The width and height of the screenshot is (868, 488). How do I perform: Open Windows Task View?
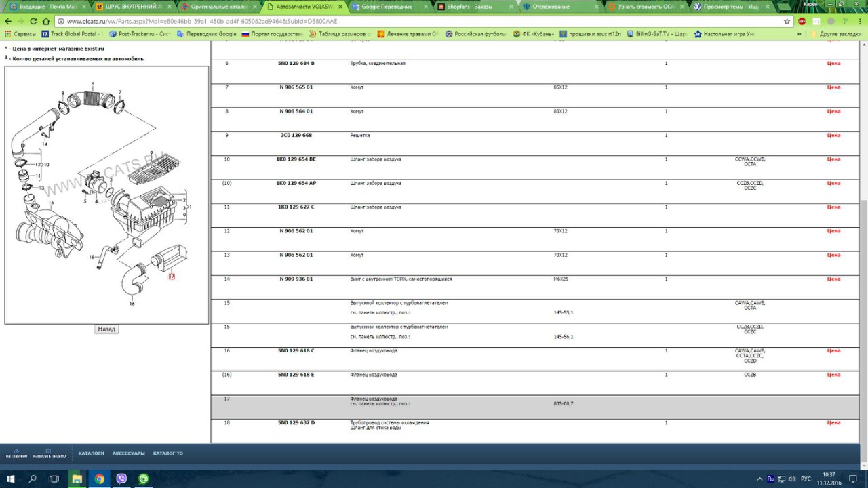(54, 479)
